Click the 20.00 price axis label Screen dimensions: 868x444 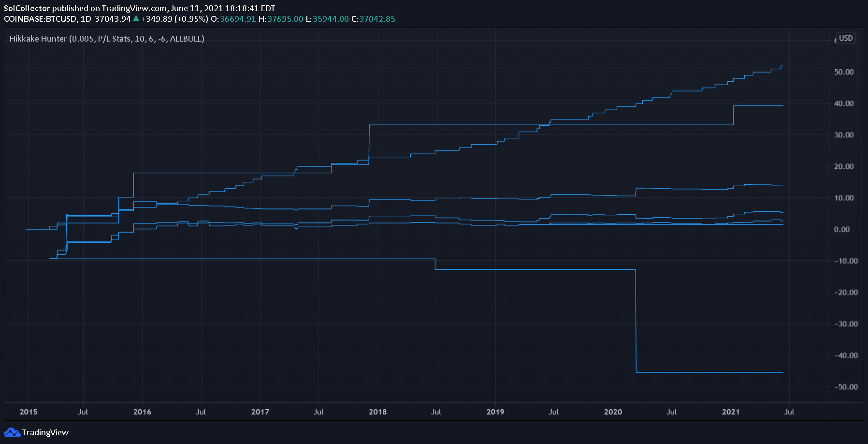844,166
